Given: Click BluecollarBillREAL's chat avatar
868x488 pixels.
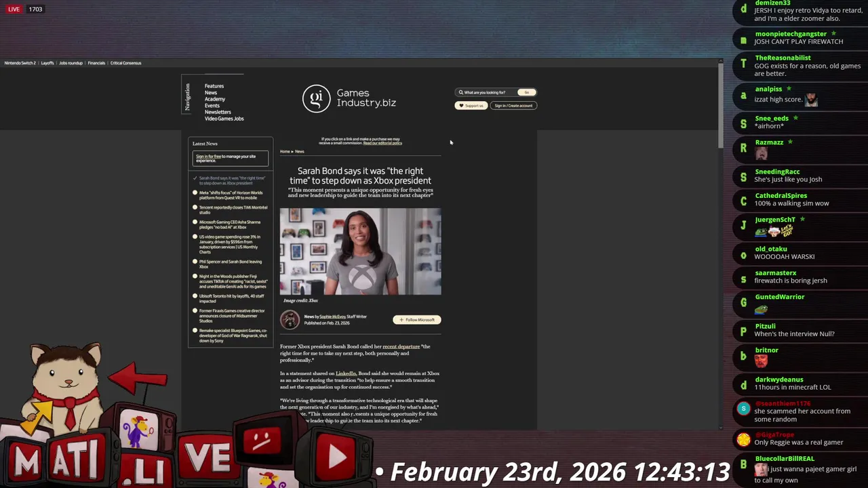Looking at the screenshot, I should 744,464.
